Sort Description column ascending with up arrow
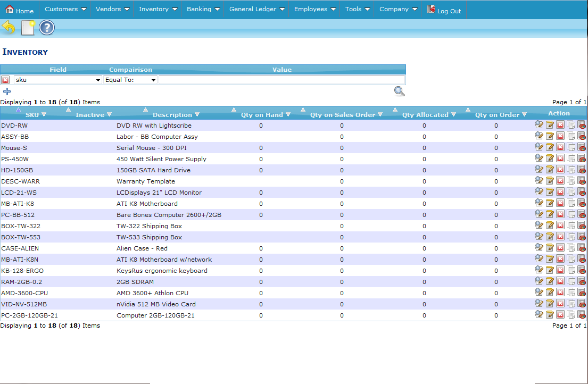Image resolution: width=588 pixels, height=384 pixels. point(145,110)
